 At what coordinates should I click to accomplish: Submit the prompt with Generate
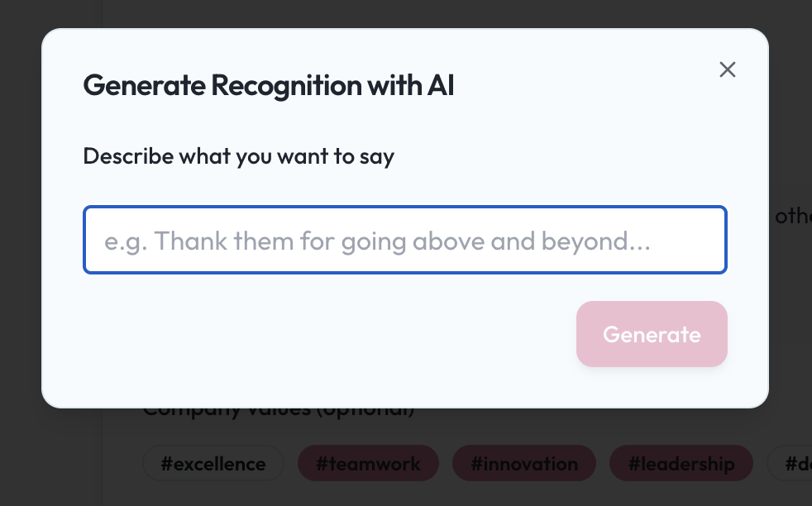point(651,334)
